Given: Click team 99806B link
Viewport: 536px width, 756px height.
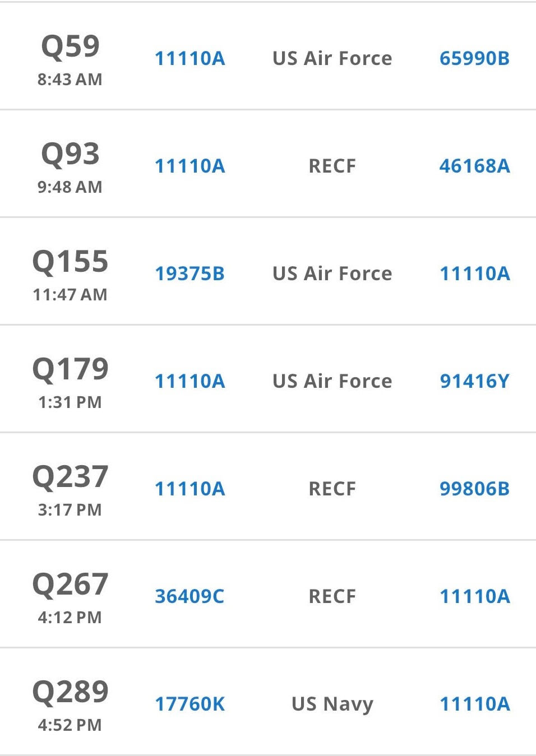Looking at the screenshot, I should (x=474, y=489).
